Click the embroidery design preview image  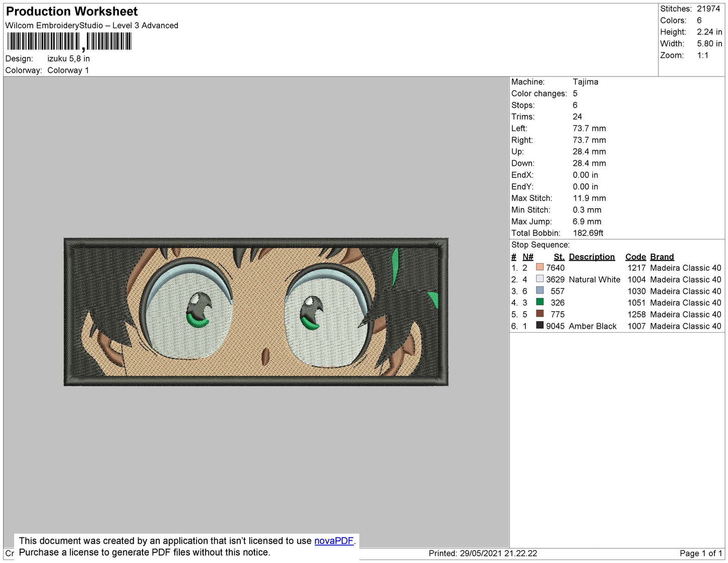(x=256, y=312)
